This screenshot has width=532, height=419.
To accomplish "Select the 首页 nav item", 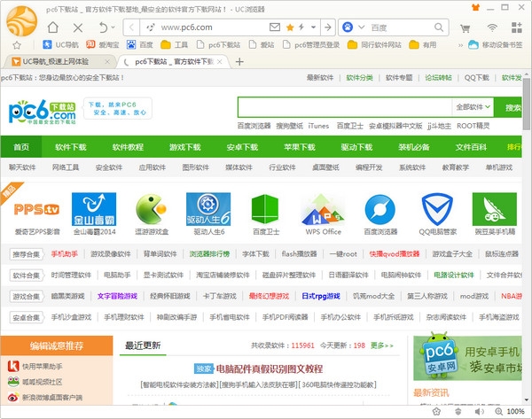I will coord(21,147).
